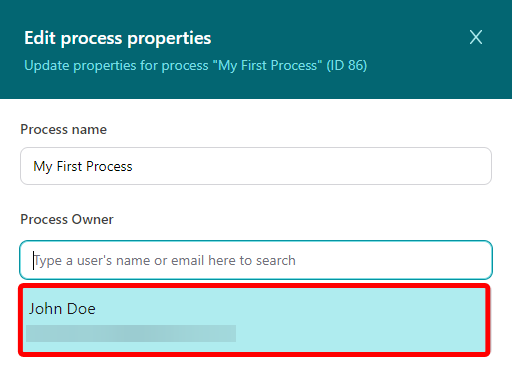This screenshot has width=512, height=377.
Task: Click the "Process Owner" field label
Action: 67,219
